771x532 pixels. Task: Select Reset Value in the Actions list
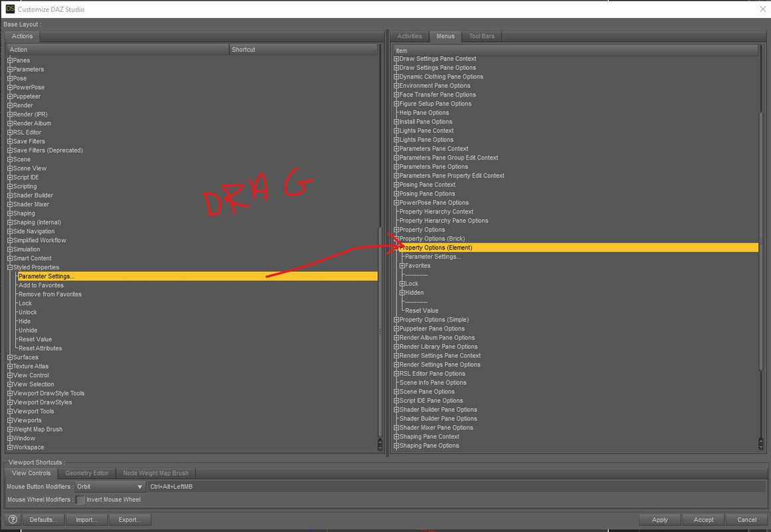coord(35,339)
